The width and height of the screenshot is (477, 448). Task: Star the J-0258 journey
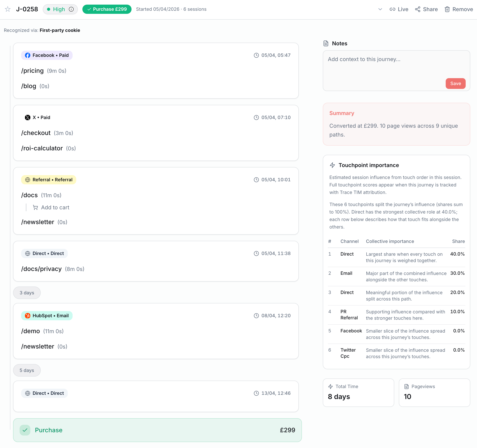click(x=8, y=9)
